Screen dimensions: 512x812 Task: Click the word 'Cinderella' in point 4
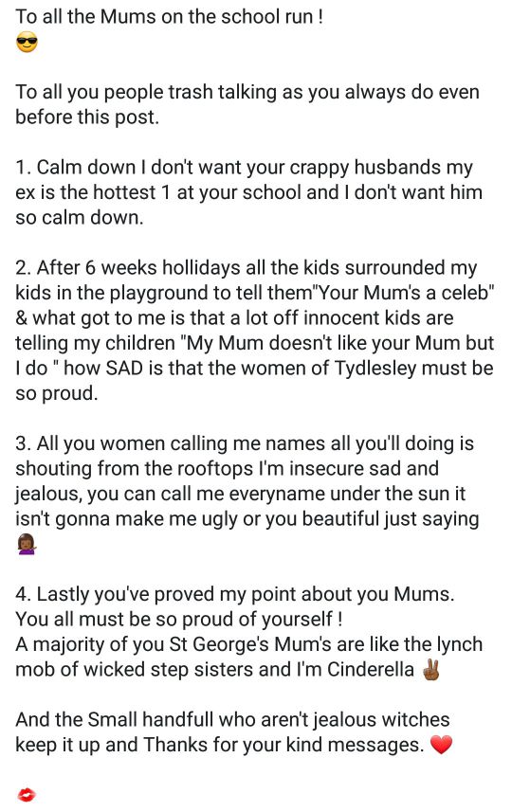[x=371, y=669]
